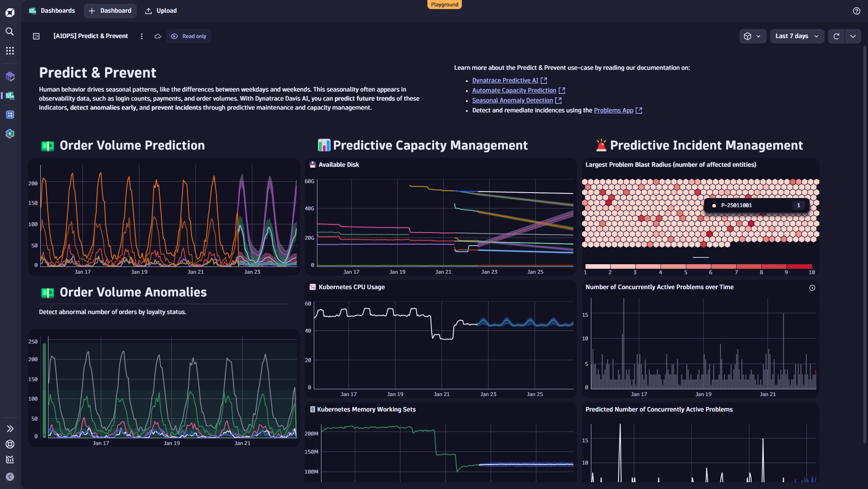Open the help question-mark icon top right
868x489 pixels.
tap(856, 11)
